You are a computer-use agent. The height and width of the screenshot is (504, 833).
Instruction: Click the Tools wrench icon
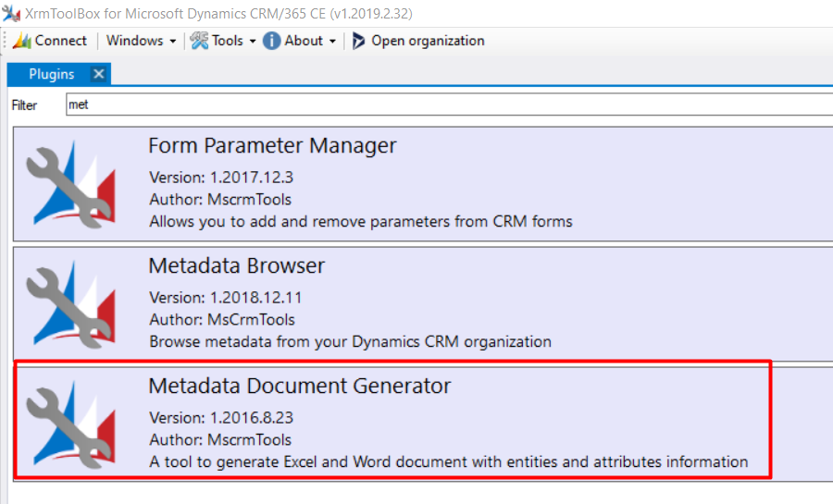click(x=199, y=41)
